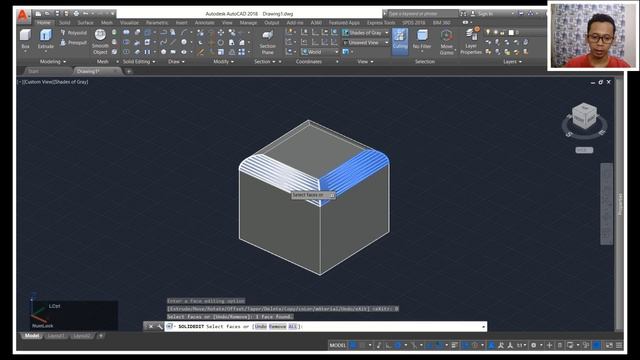The width and height of the screenshot is (640, 360).
Task: Open the Unsaved View dropdown
Action: 366,42
